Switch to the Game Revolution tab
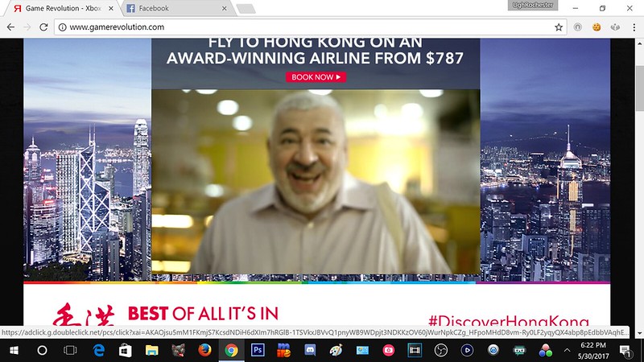This screenshot has height=362, width=644. 63,8
